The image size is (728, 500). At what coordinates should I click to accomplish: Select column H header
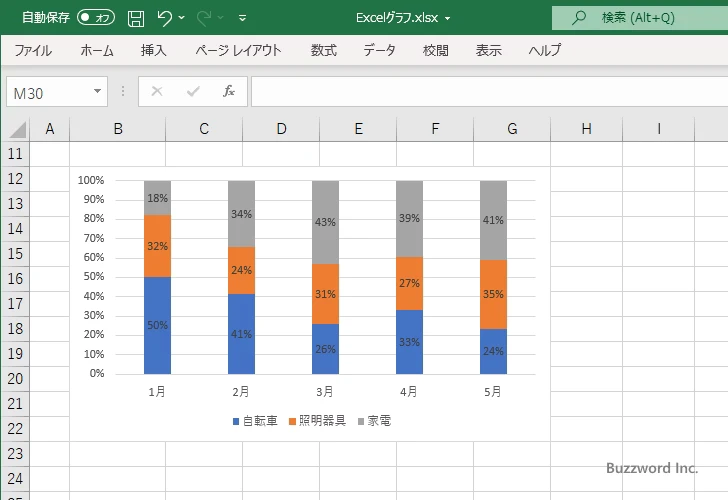586,129
